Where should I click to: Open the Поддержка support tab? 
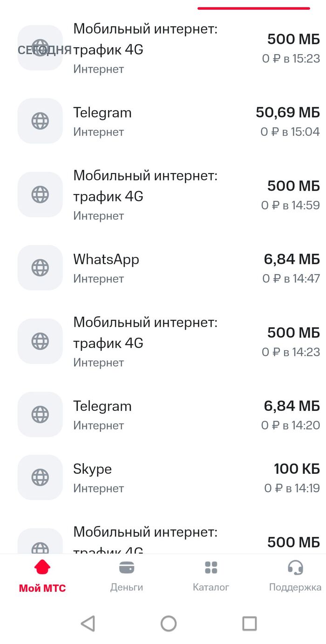tap(295, 576)
